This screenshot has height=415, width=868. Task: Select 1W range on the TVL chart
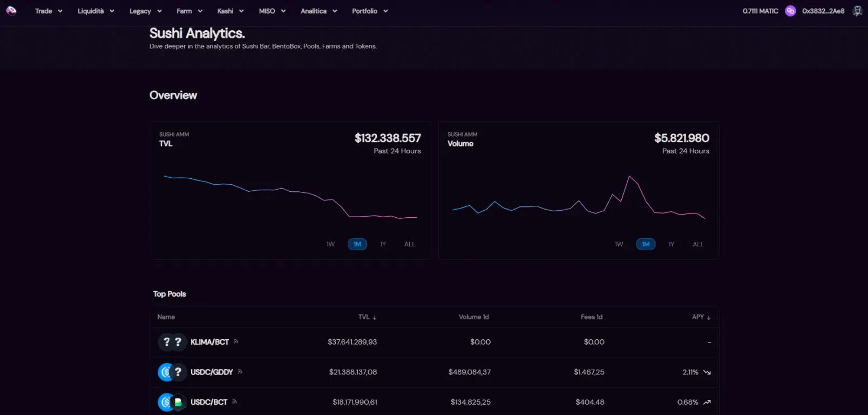tap(330, 244)
